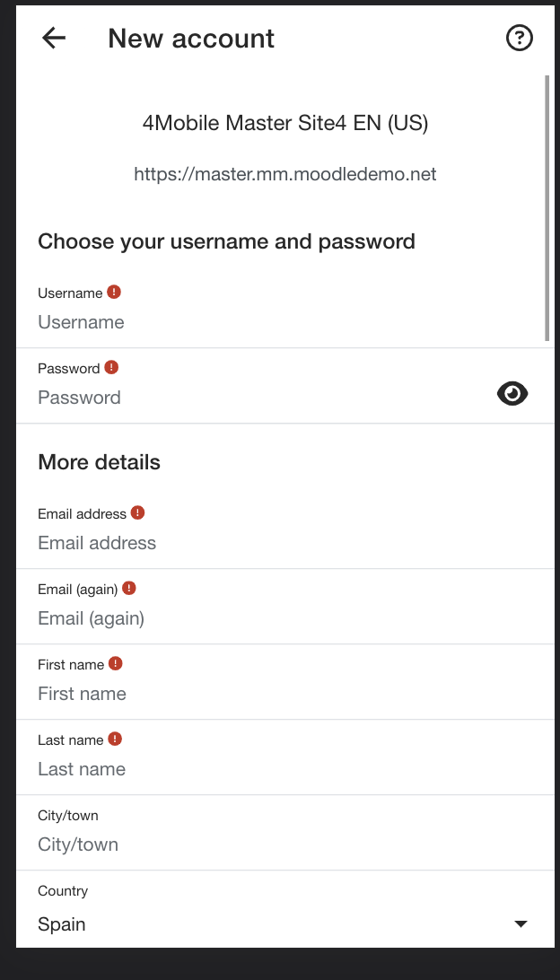Image resolution: width=560 pixels, height=980 pixels.
Task: Click the Last name required warning icon
Action: coord(114,739)
